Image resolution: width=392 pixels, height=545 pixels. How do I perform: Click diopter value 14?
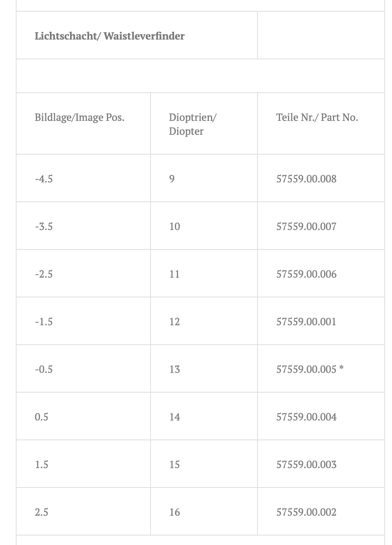click(174, 417)
